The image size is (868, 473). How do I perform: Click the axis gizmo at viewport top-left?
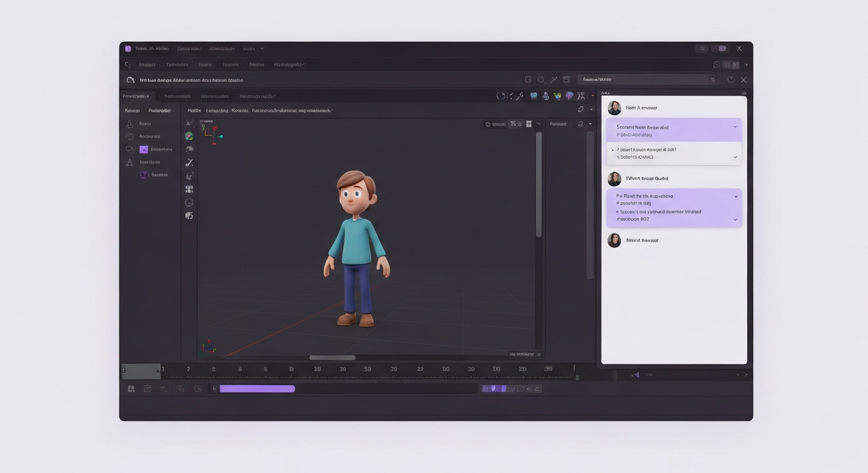213,134
